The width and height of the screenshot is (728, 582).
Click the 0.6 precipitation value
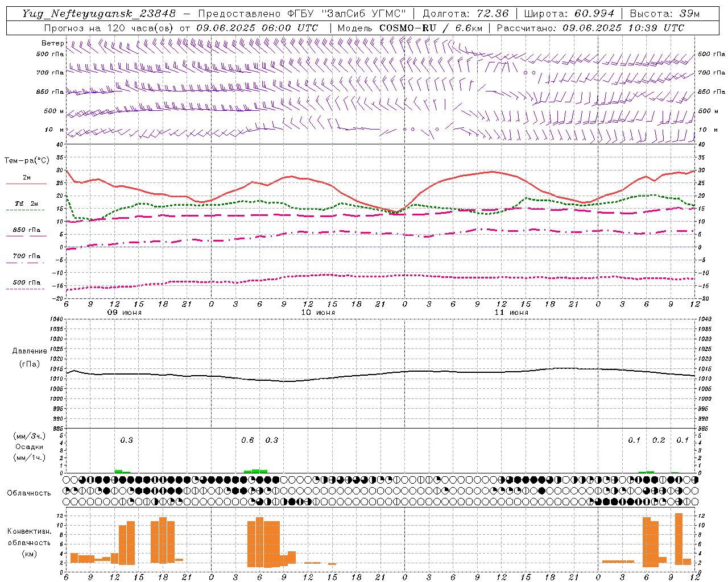point(247,440)
